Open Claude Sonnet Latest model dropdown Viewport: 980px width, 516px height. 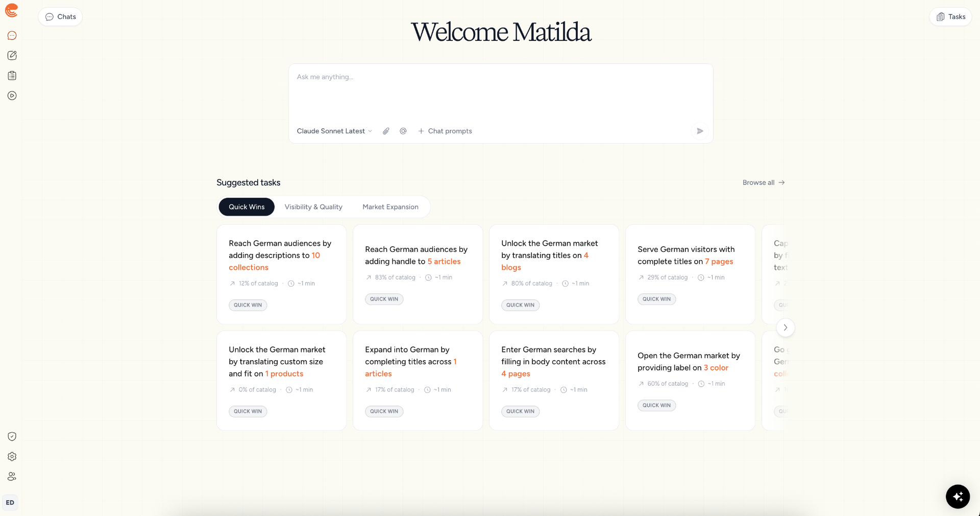coord(334,131)
